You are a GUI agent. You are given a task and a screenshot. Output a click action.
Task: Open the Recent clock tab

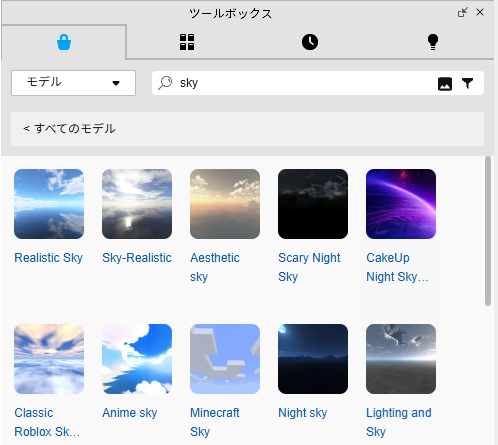pos(310,42)
